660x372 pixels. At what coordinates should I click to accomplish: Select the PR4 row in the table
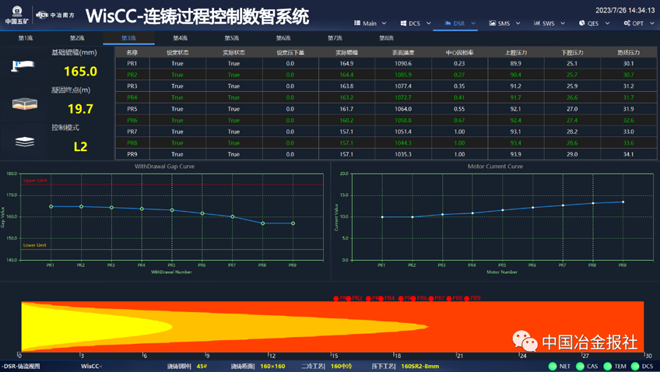[386, 97]
